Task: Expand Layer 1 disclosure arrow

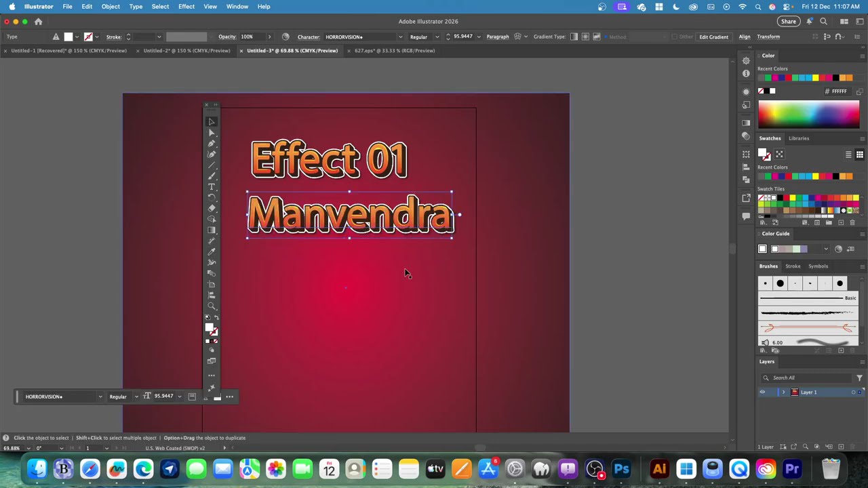Action: click(783, 392)
